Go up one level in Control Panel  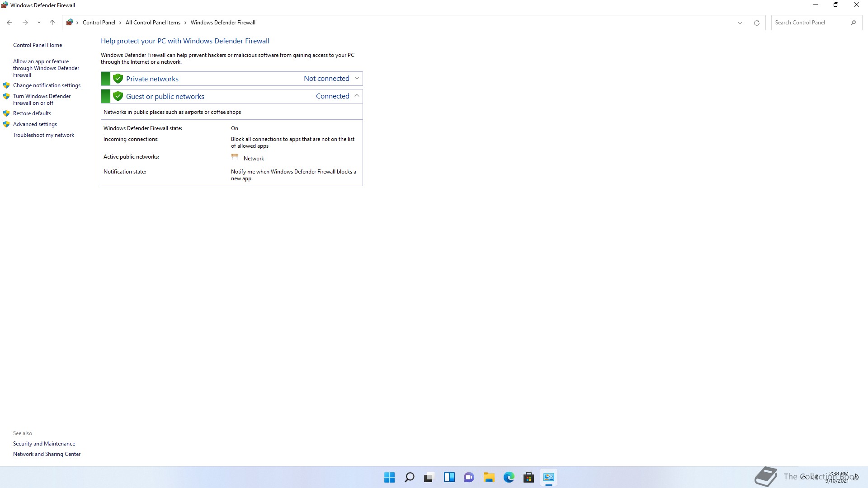pyautogui.click(x=52, y=23)
